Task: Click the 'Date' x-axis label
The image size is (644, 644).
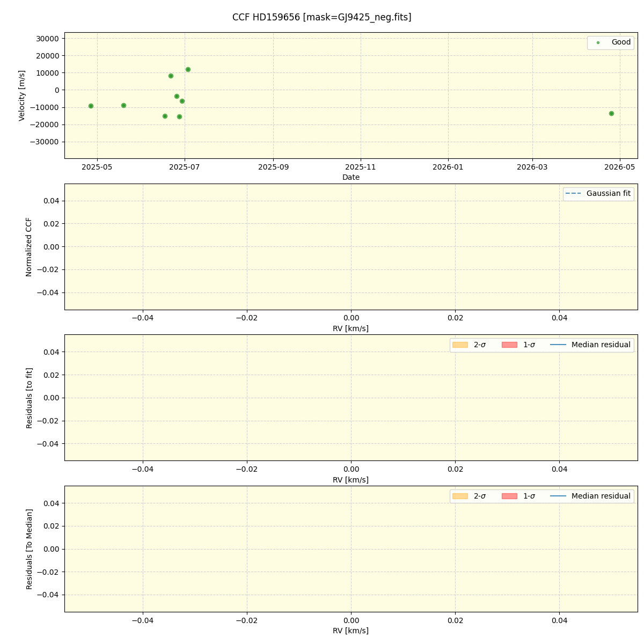Action: click(351, 177)
